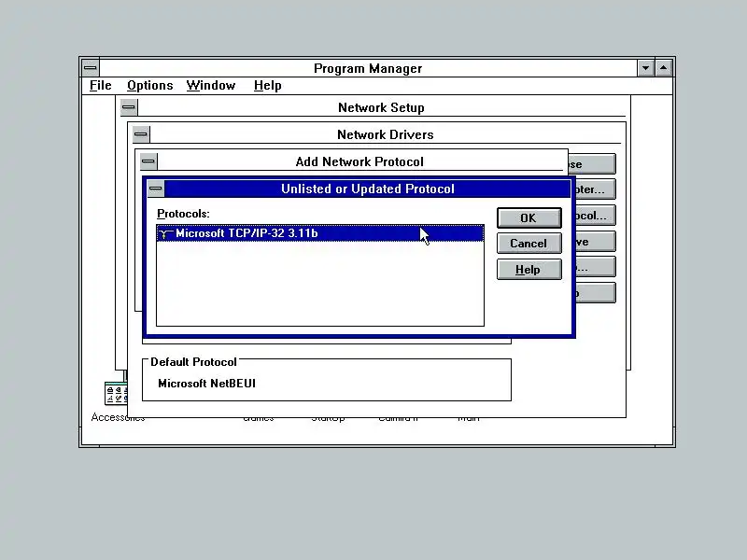Maximize Program Manager with up arrow button

[x=664, y=68]
